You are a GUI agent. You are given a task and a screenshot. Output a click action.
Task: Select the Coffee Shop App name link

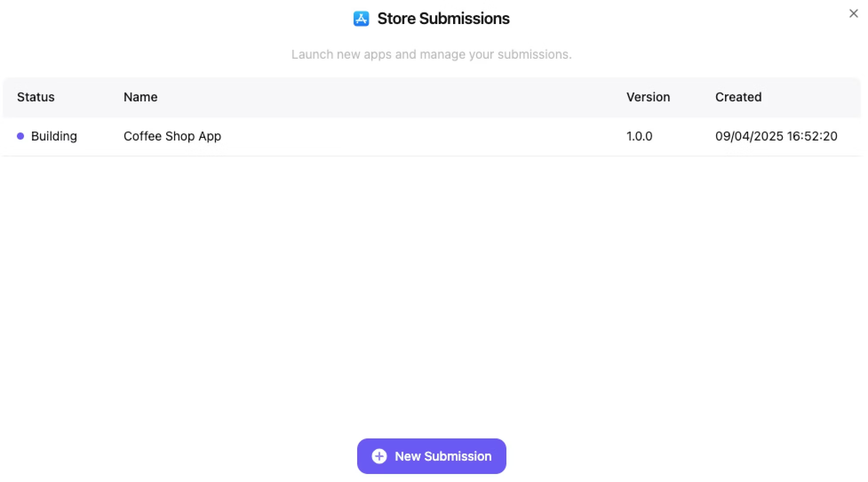[x=172, y=136]
